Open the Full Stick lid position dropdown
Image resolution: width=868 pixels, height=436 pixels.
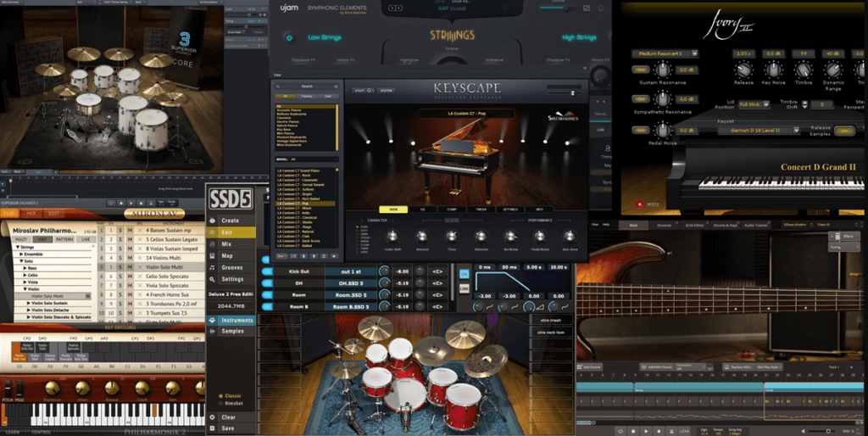click(x=754, y=104)
